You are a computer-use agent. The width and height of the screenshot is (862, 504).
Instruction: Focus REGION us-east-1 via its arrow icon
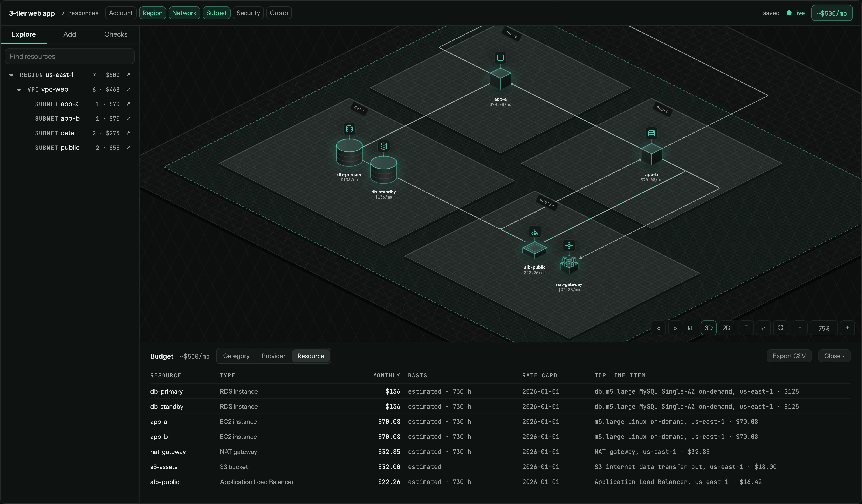128,75
